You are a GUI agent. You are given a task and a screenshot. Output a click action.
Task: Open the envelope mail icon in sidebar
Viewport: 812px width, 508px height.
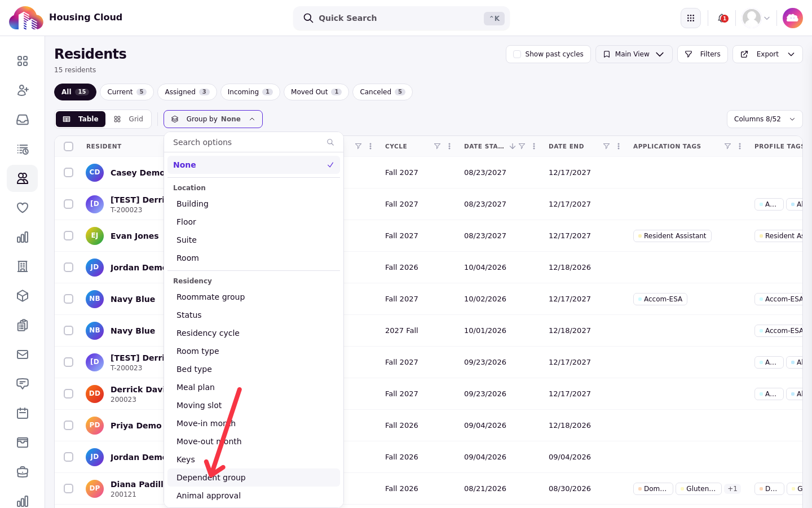pos(23,354)
